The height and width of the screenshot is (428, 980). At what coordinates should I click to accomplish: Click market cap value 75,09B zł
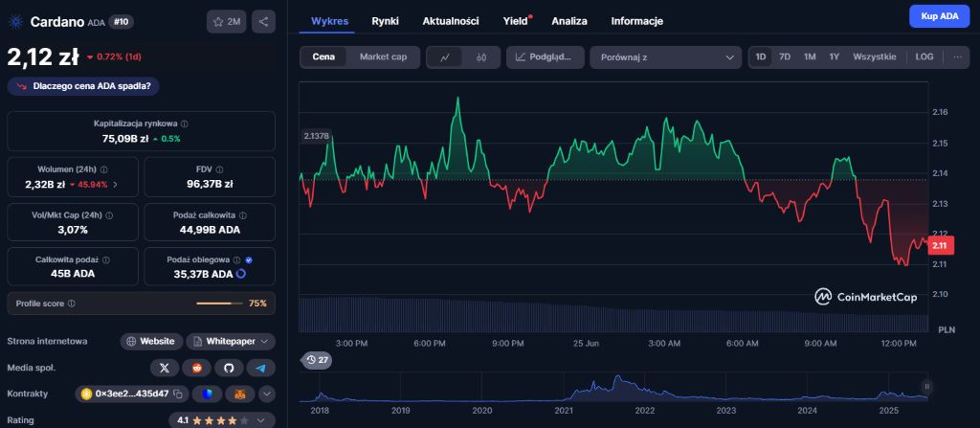tap(125, 138)
